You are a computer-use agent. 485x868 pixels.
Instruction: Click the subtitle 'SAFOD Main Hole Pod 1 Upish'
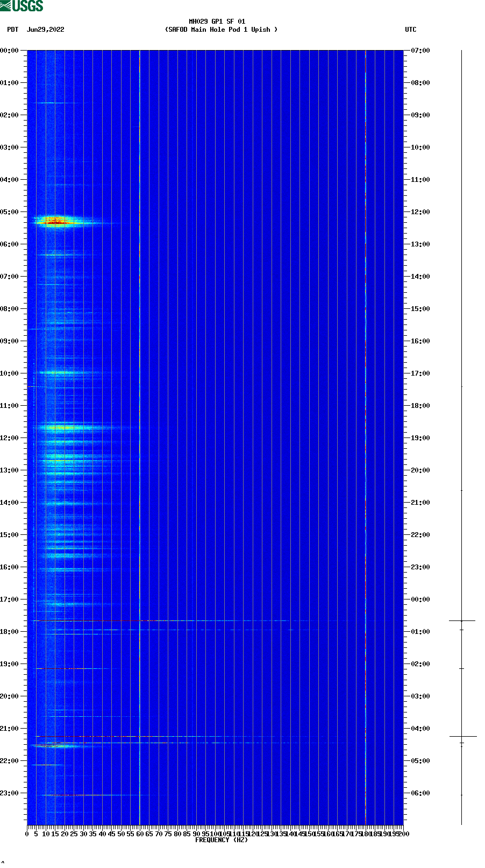(x=221, y=30)
